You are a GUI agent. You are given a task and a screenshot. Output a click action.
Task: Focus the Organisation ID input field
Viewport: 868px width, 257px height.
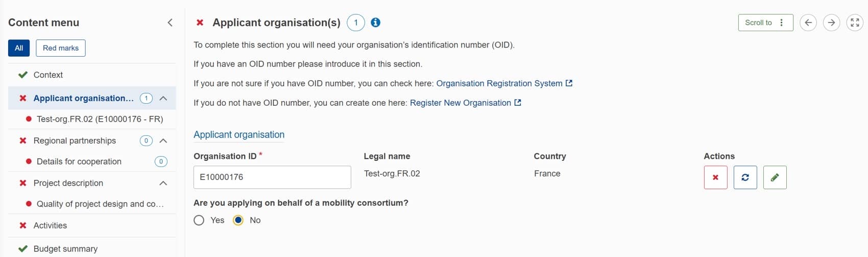(272, 177)
